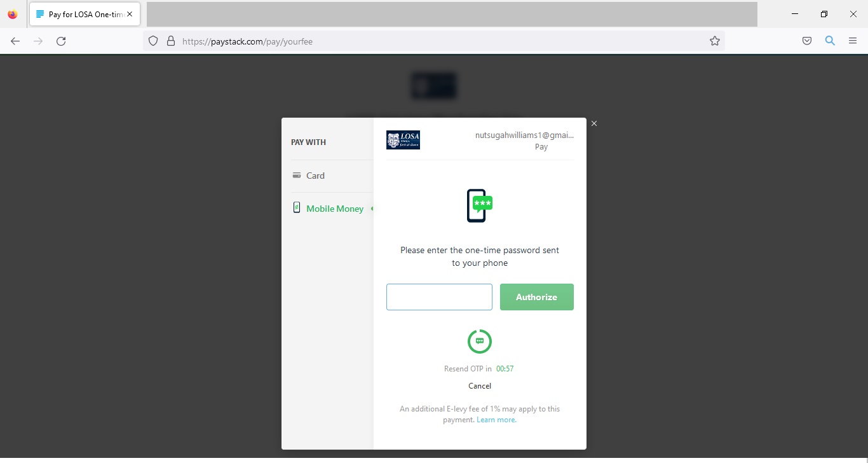Open the shield tracking protection icon
This screenshot has width=868, height=463.
[x=153, y=41]
